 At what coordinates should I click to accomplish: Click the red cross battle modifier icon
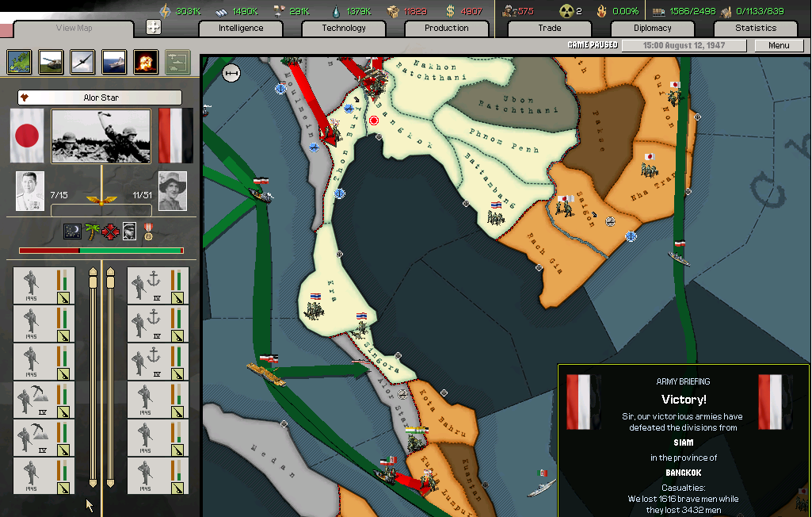tap(112, 231)
